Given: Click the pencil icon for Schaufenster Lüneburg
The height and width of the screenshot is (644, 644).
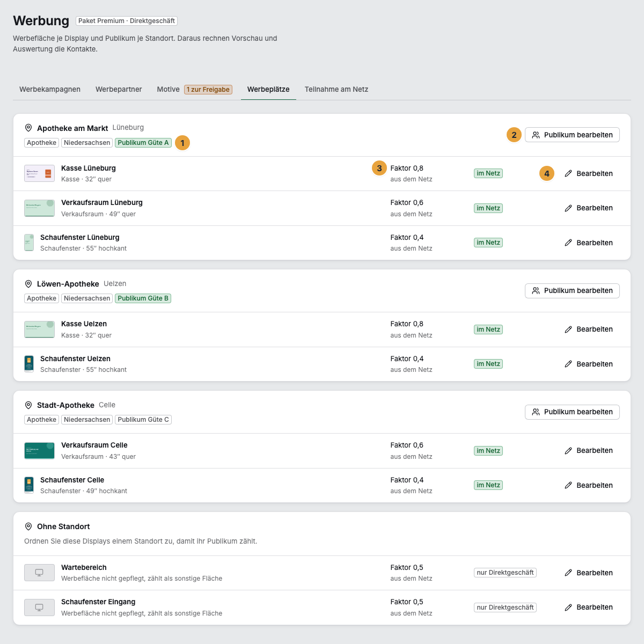Looking at the screenshot, I should (x=568, y=243).
